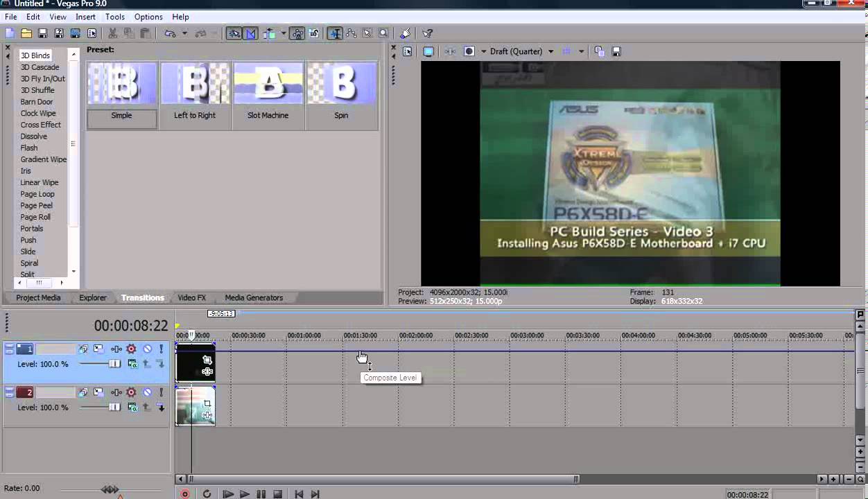Select Dissolve in the transitions list

(33, 137)
